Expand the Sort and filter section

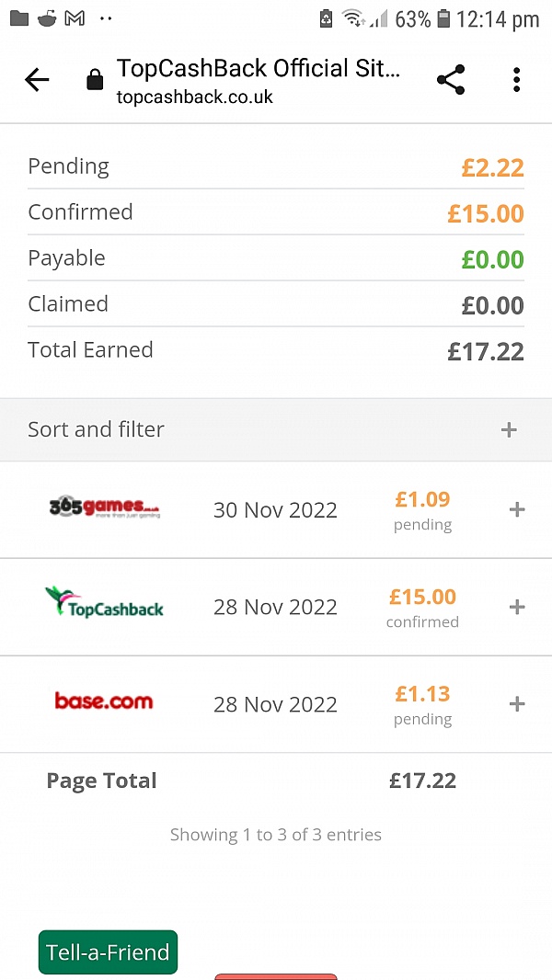(x=509, y=429)
